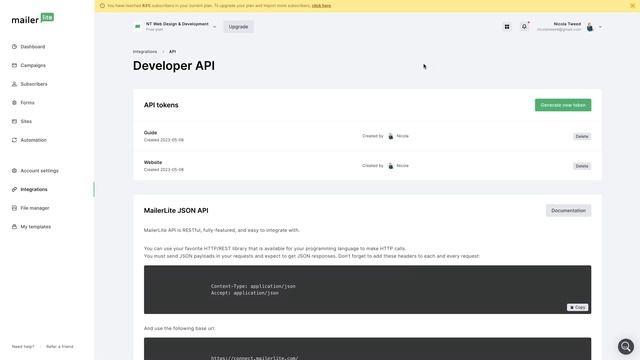Open Sites in the sidebar
This screenshot has height=360, width=640.
click(26, 121)
